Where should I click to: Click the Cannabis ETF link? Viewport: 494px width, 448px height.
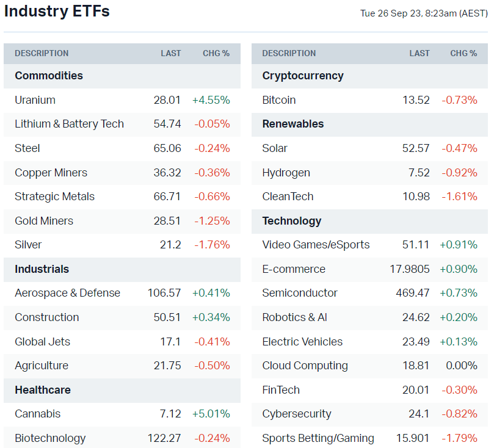click(x=37, y=414)
